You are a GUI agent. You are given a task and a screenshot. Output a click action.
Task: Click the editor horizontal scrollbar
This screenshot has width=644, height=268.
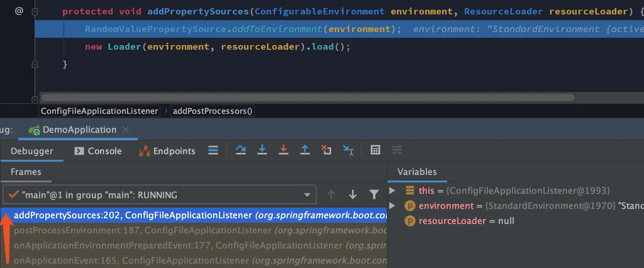tap(308, 98)
